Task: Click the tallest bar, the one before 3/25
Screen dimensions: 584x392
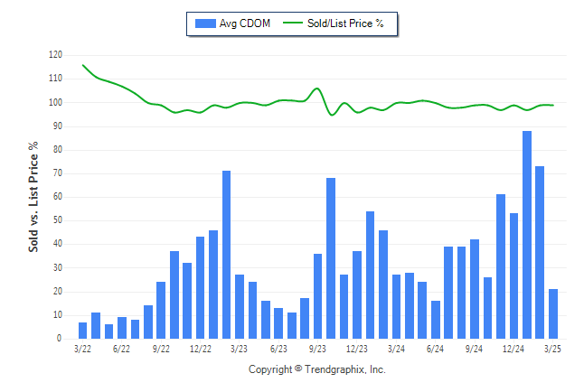Action: tap(527, 235)
